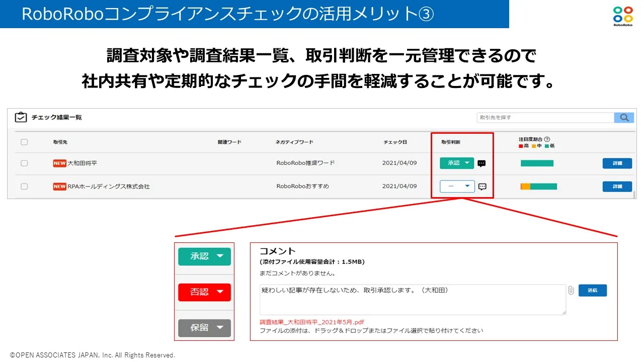The width and height of the screenshot is (644, 362).
Task: Click the comment text area
Action: click(x=413, y=300)
